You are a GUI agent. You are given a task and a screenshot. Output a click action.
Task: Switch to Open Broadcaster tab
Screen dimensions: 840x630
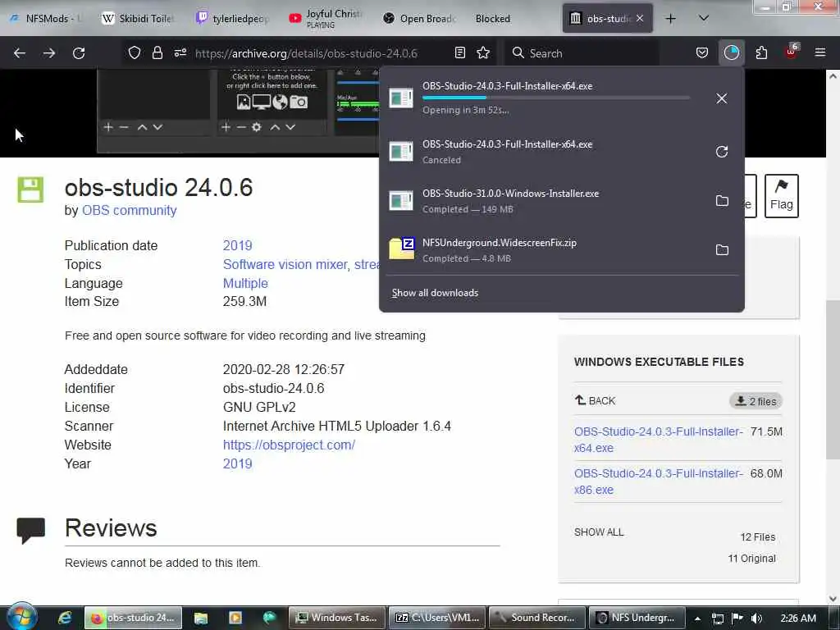pos(419,18)
